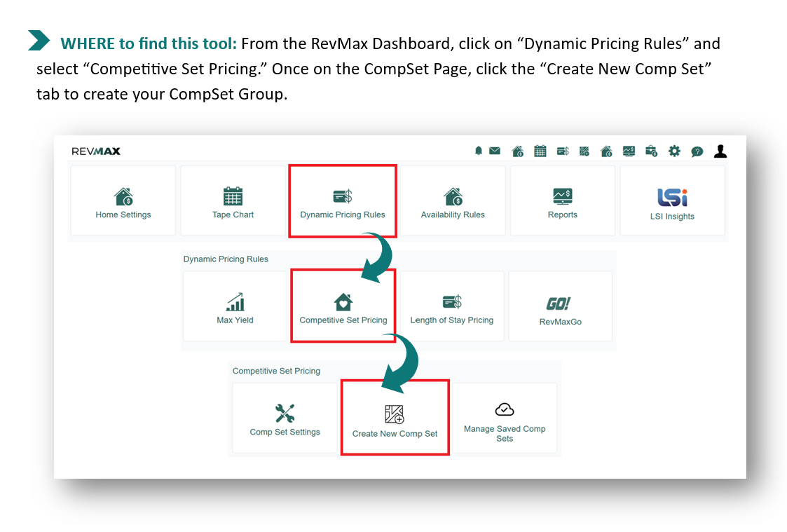Select the Dynamic Pricing Rules tile

(343, 200)
